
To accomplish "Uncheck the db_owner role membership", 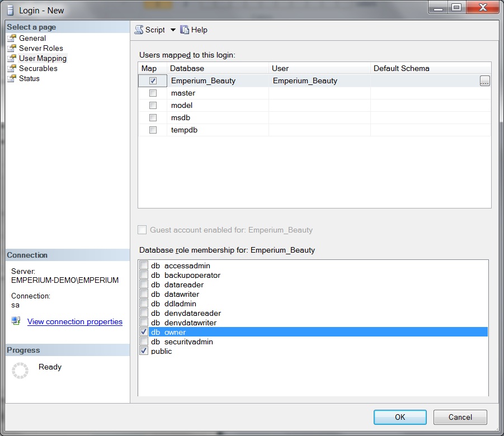I will point(144,332).
